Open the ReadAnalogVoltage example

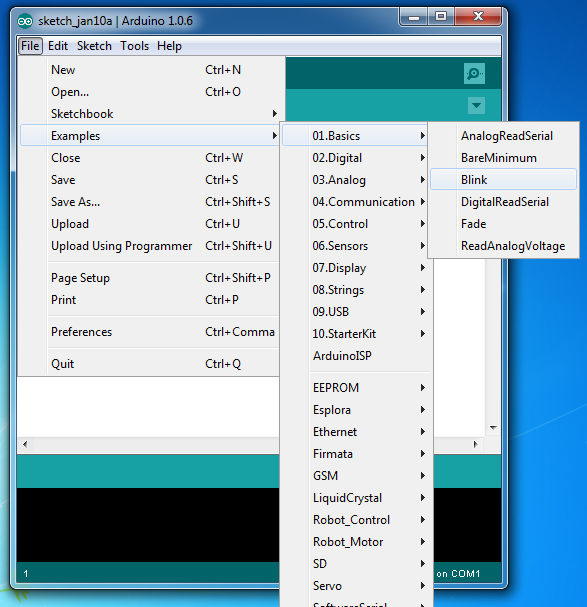(503, 246)
